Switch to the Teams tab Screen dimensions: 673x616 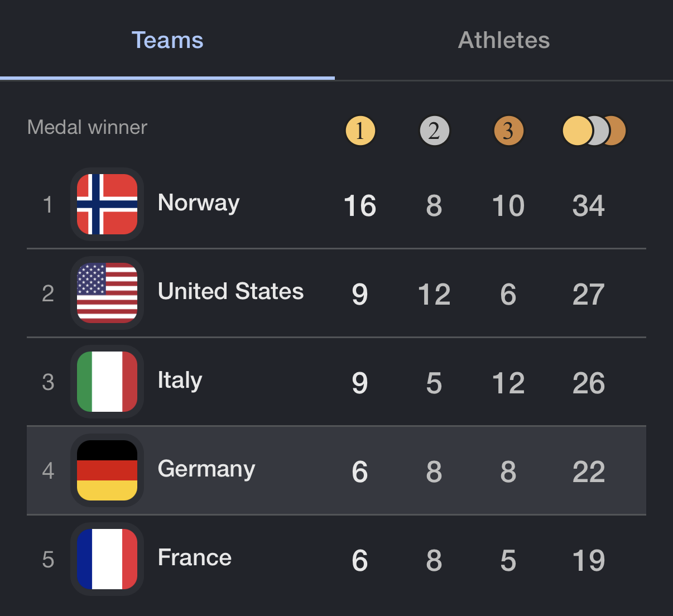tap(167, 40)
